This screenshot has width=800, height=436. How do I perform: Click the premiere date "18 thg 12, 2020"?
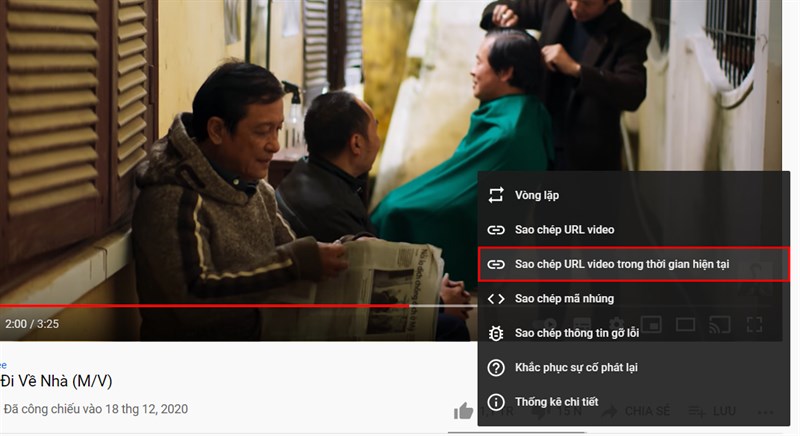tap(146, 409)
